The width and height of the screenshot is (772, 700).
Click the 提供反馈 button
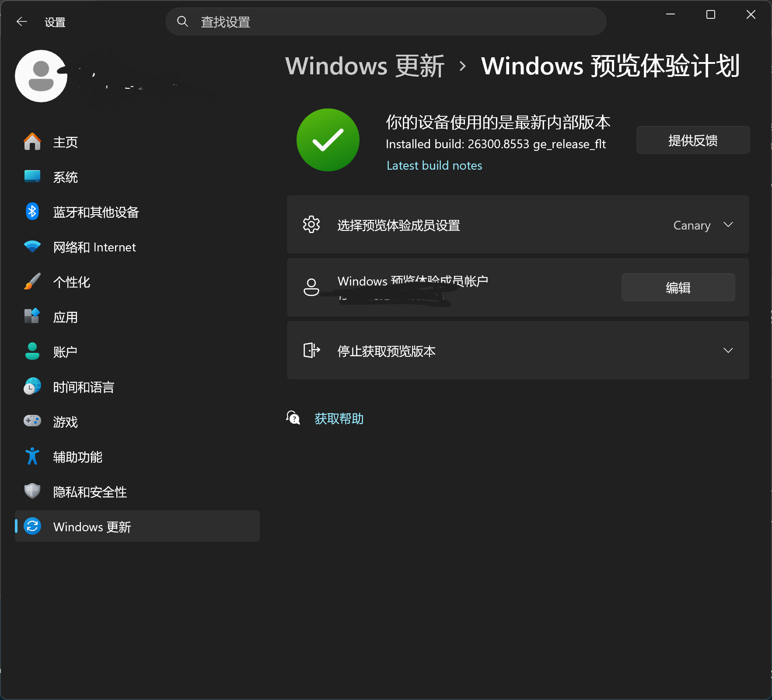pos(693,140)
